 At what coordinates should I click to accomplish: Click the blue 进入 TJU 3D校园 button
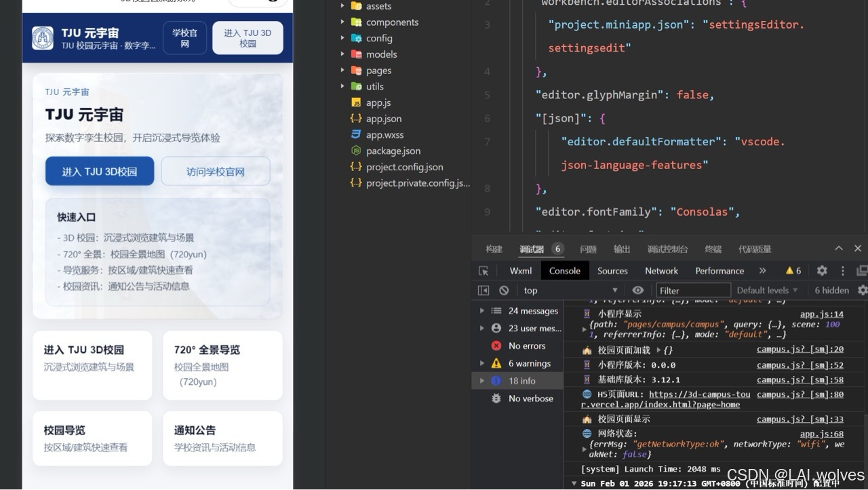[x=100, y=172]
